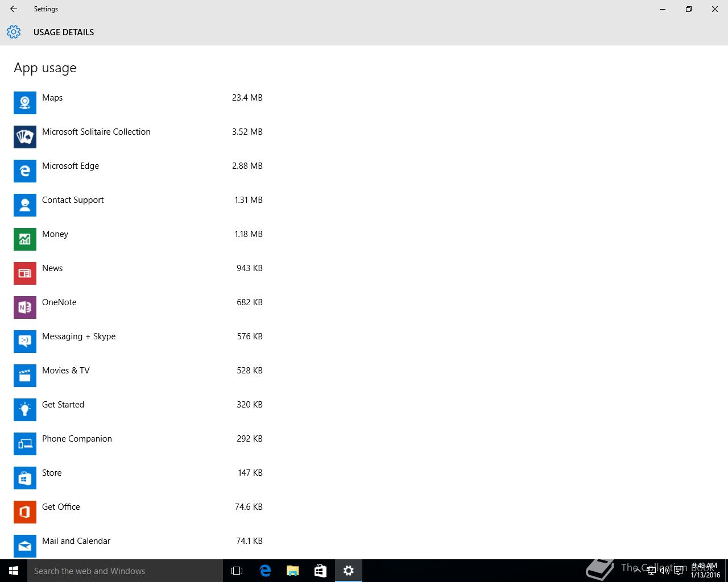This screenshot has height=582, width=728.
Task: Select the Get Office label
Action: (61, 507)
